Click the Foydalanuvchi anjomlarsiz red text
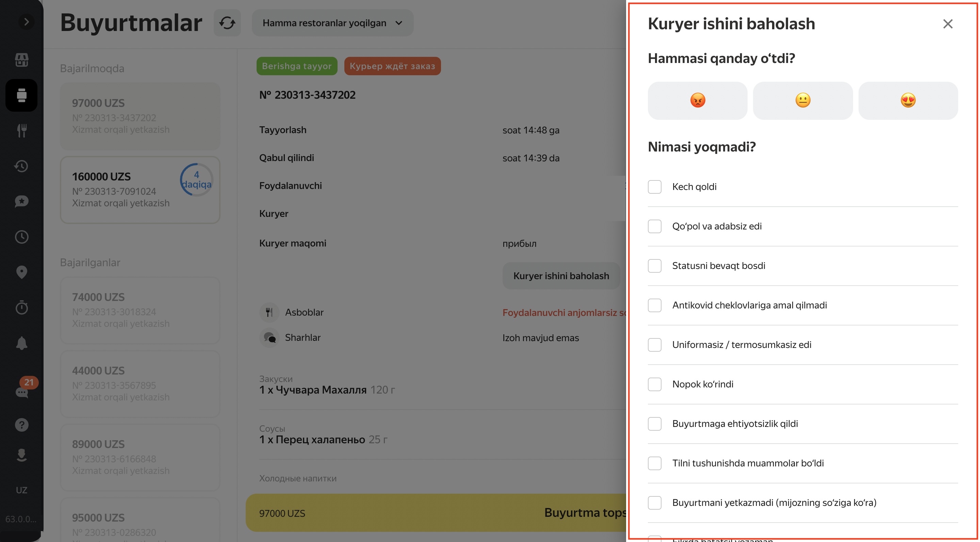980x542 pixels. point(564,313)
